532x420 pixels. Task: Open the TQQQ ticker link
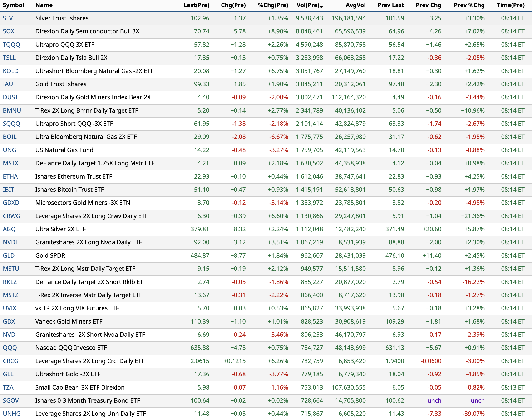[11, 45]
